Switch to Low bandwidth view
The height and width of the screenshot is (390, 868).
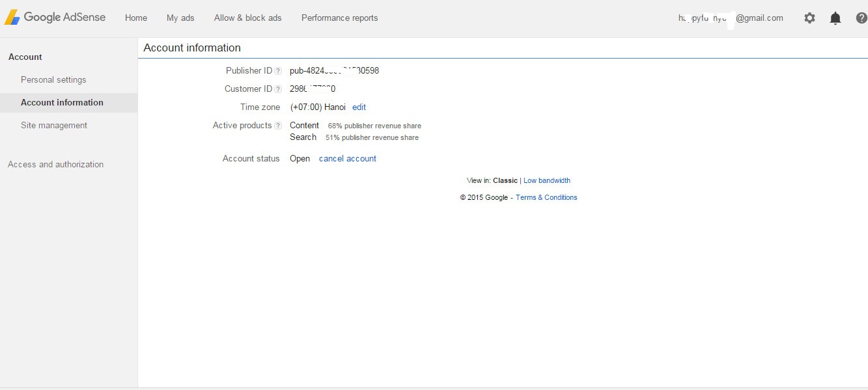547,180
